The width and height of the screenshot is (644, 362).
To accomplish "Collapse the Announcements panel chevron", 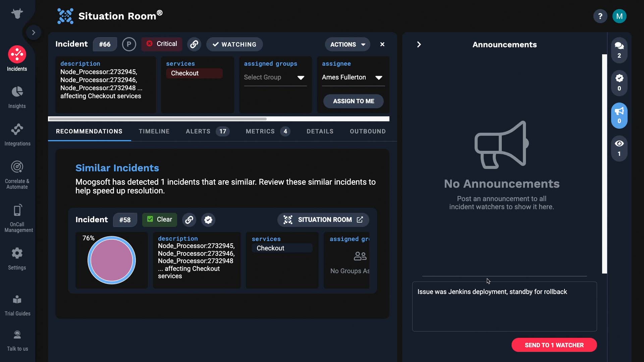I will (419, 45).
